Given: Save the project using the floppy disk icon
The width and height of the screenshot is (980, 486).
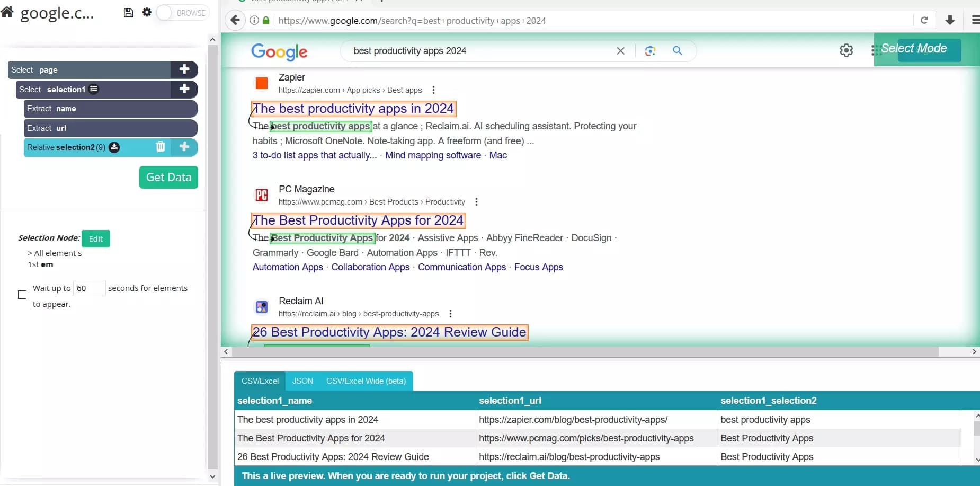Looking at the screenshot, I should 129,13.
